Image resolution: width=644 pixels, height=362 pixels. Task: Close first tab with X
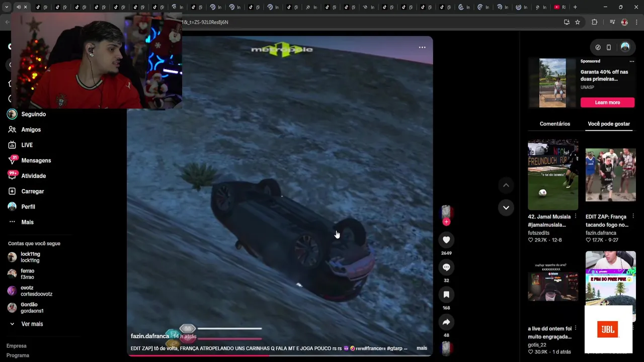tap(25, 7)
